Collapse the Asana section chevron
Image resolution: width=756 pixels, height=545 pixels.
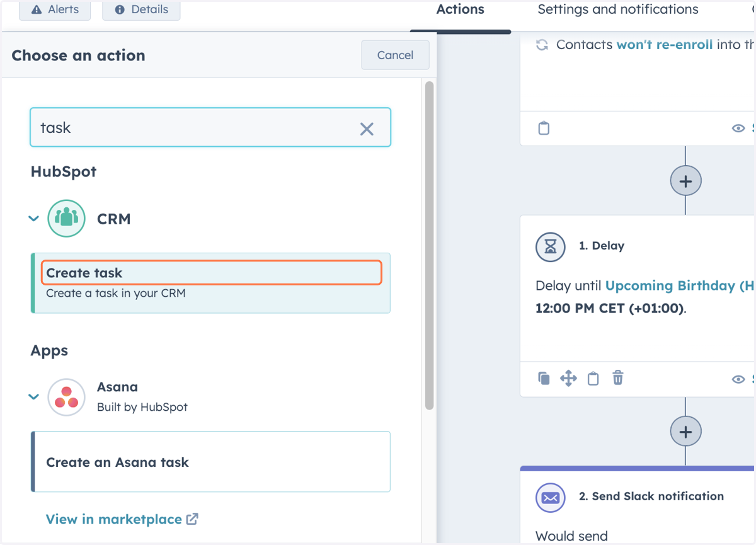point(33,397)
